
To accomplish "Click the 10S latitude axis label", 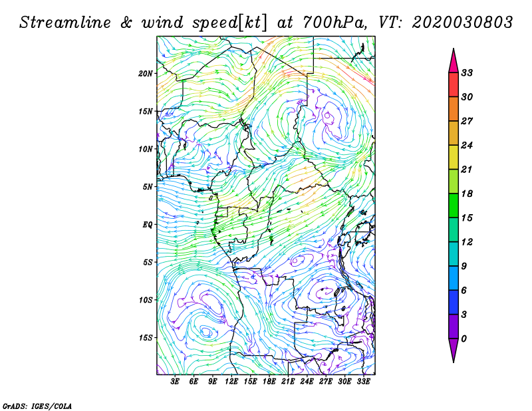I will [x=146, y=300].
